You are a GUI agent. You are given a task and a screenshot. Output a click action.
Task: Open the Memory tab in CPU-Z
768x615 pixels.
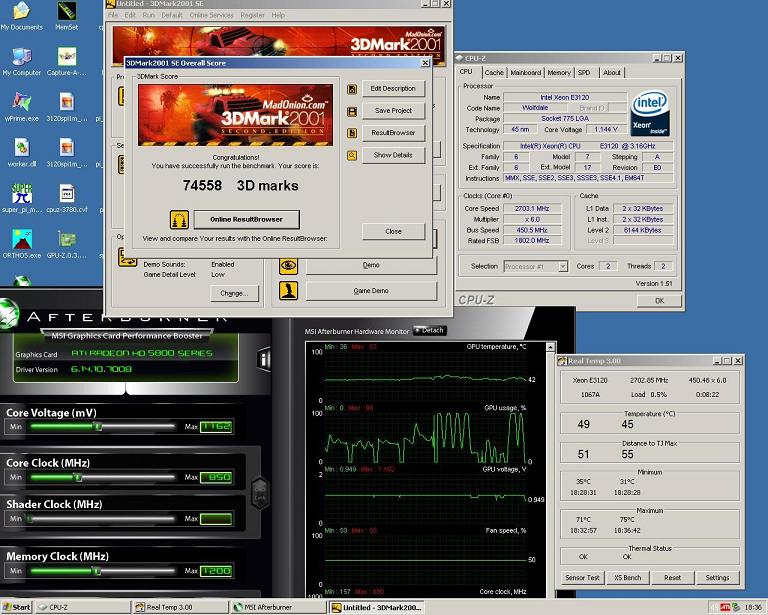[559, 72]
